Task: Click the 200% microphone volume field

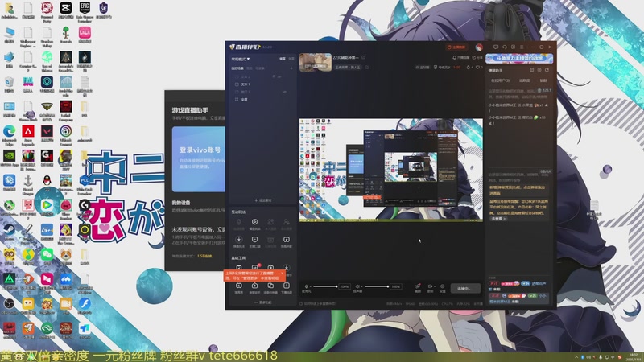Action: (x=345, y=286)
